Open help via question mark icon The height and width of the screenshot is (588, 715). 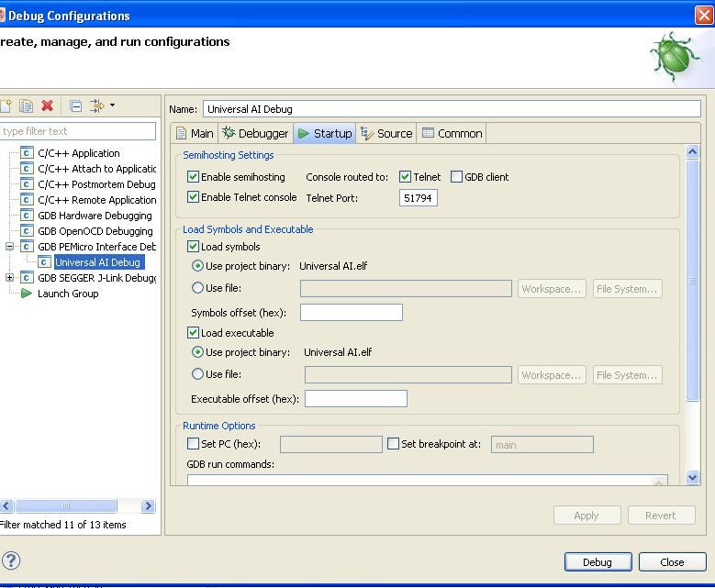pos(11,560)
